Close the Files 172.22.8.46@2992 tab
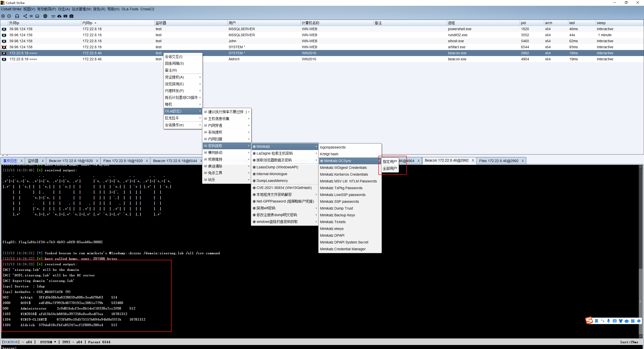This screenshot has height=349, width=644. point(522,161)
